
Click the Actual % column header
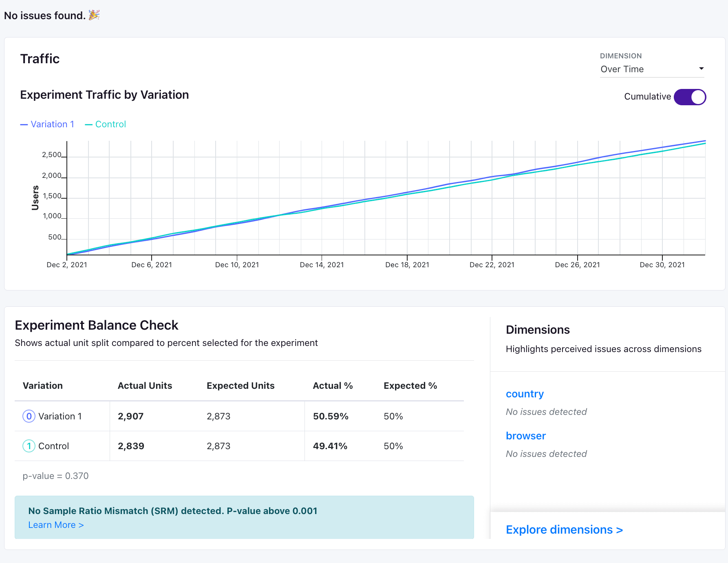333,386
